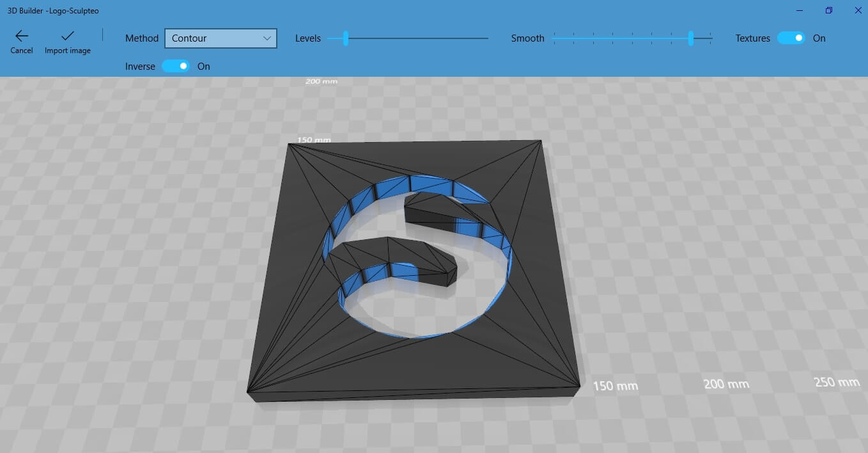The width and height of the screenshot is (868, 453).
Task: Click the 'Inverse' label text
Action: 140,67
